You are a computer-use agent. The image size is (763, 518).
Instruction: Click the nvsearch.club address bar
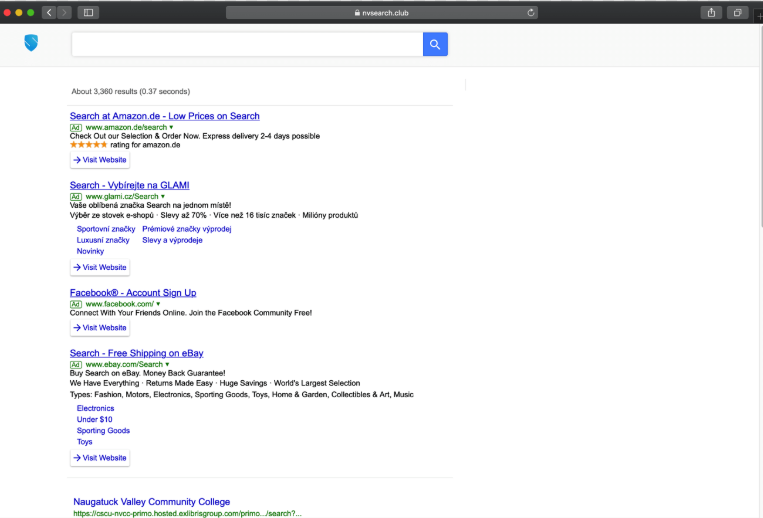point(382,13)
